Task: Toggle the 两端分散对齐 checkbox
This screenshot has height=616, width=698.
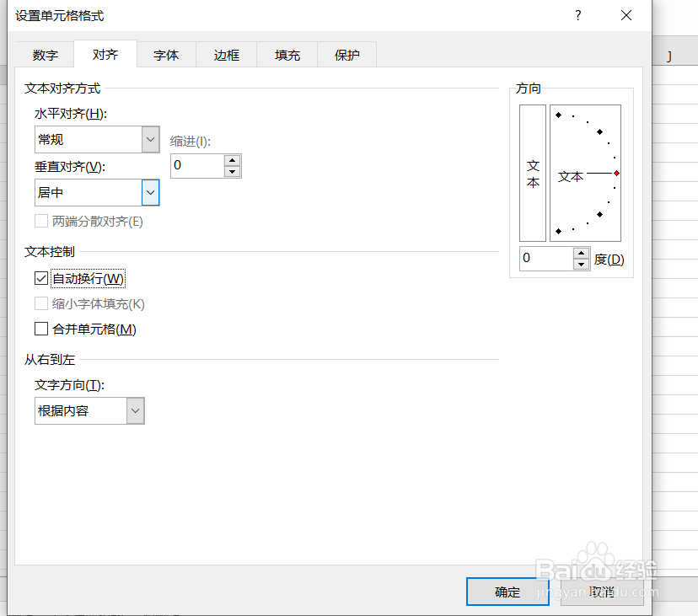Action: [x=41, y=221]
